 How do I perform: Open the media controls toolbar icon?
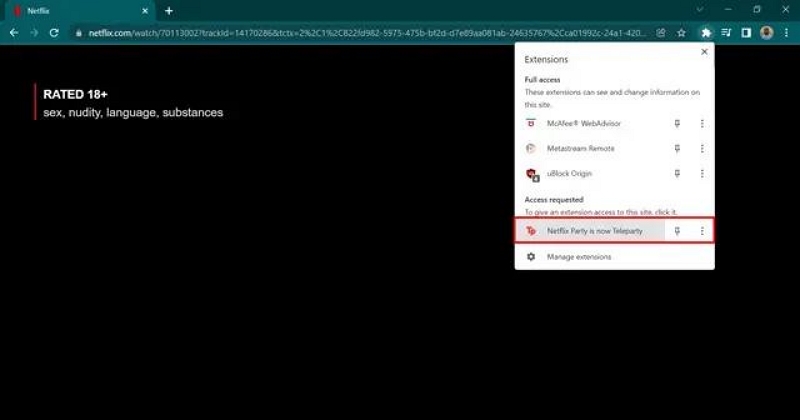727,32
